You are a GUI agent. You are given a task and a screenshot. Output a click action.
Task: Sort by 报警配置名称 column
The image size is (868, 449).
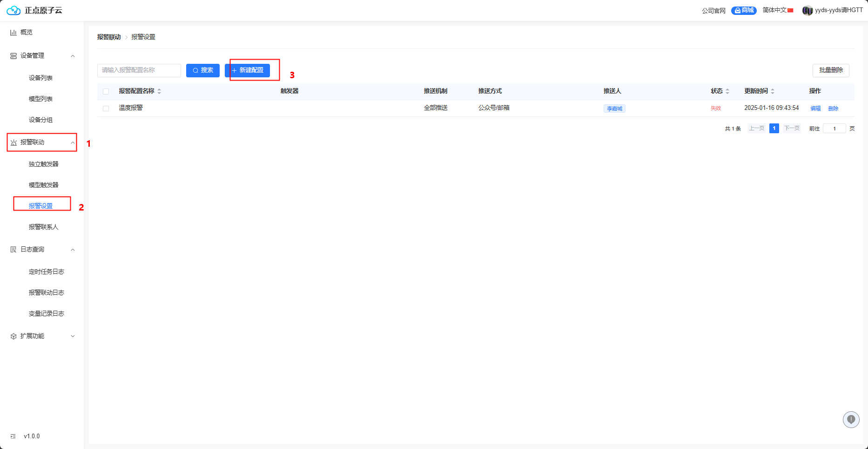159,91
